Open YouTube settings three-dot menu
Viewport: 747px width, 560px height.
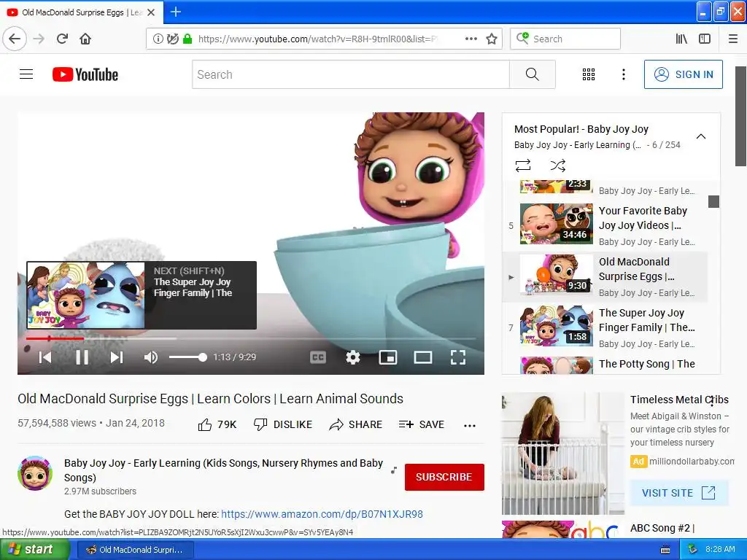(x=623, y=74)
